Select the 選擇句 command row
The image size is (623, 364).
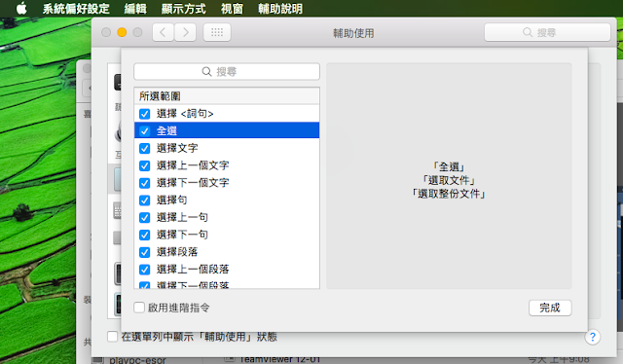point(227,200)
